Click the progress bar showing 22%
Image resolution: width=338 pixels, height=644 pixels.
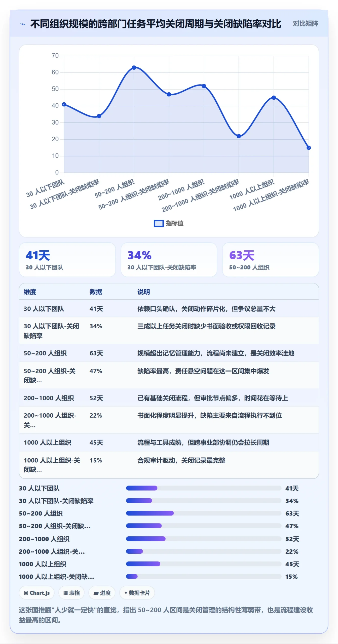204,551
